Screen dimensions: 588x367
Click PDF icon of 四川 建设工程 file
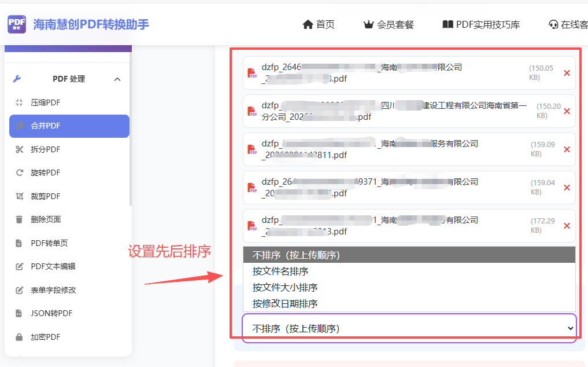pos(253,111)
